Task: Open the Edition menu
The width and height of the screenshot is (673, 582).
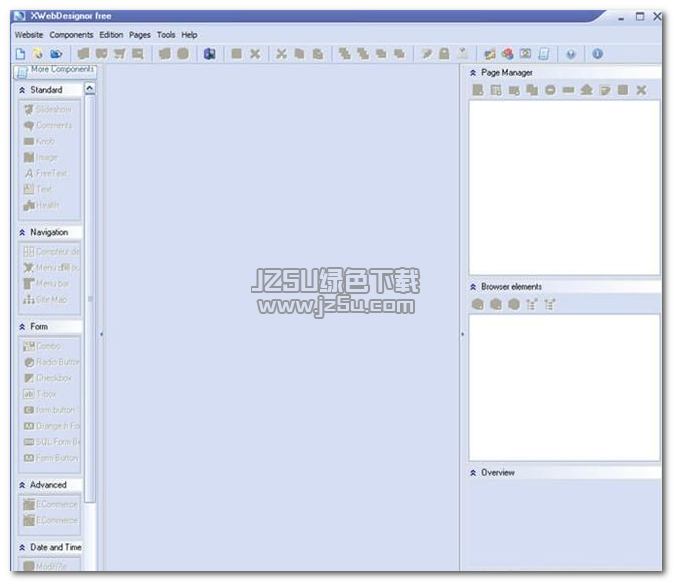Action: coord(111,35)
